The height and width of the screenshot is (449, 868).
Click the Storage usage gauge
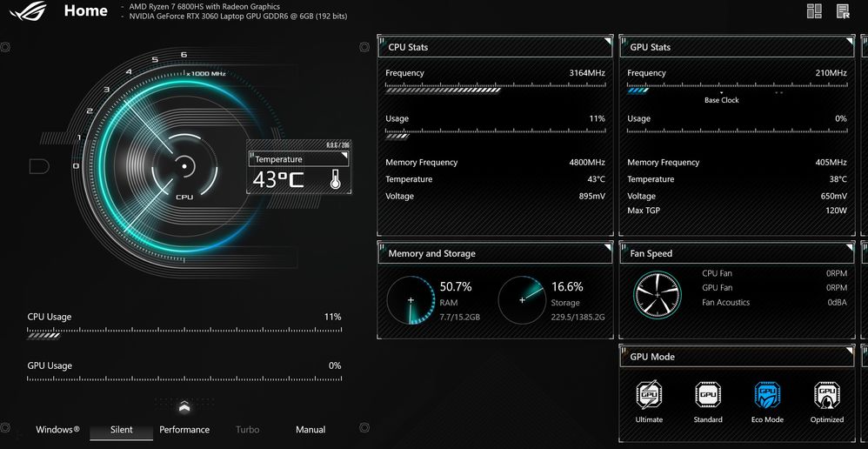pyautogui.click(x=522, y=300)
